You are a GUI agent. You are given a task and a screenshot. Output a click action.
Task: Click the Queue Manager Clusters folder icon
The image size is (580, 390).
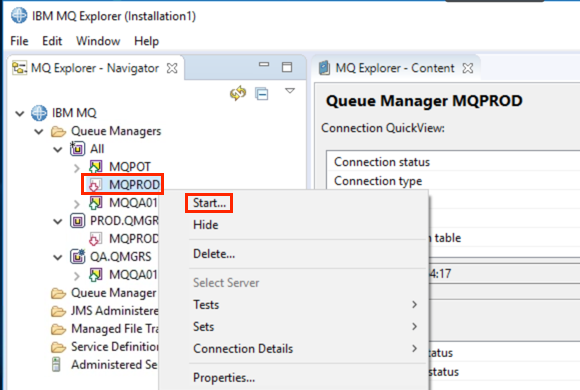58,293
